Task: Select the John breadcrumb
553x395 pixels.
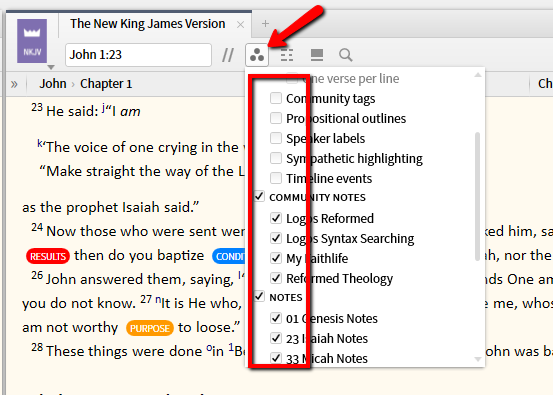Action: 53,84
